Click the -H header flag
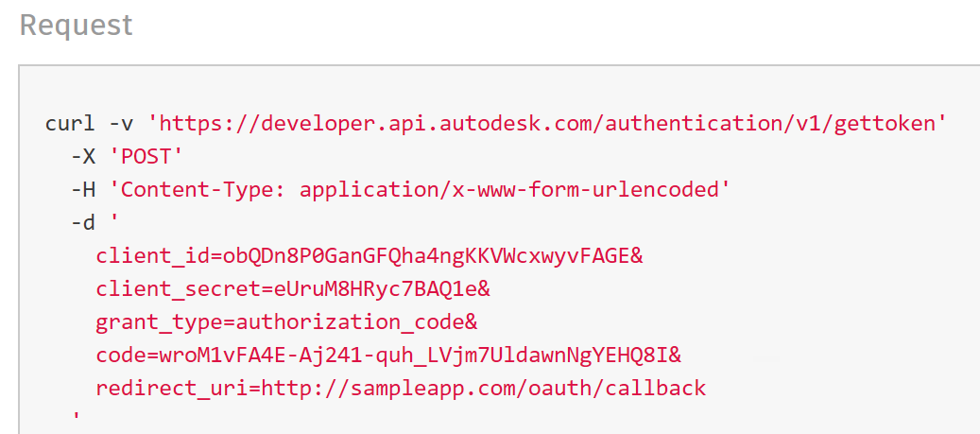The image size is (980, 434). tap(82, 189)
